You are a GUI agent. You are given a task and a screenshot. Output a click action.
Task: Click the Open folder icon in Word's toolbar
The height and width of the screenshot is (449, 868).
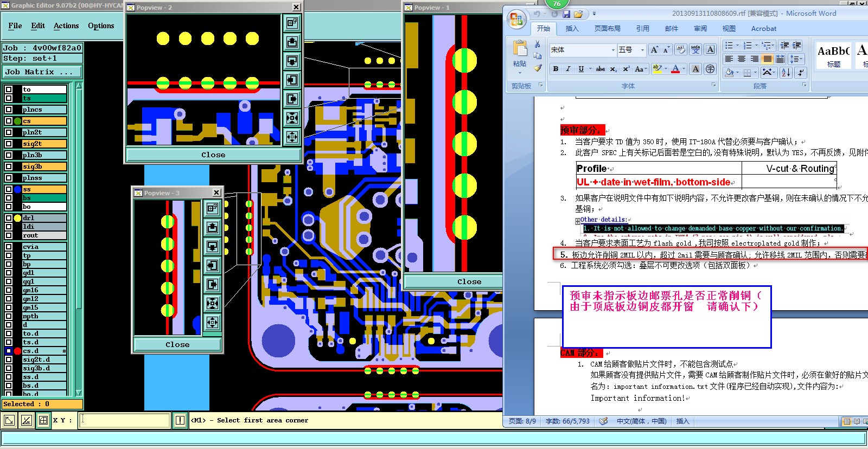pyautogui.click(x=578, y=14)
